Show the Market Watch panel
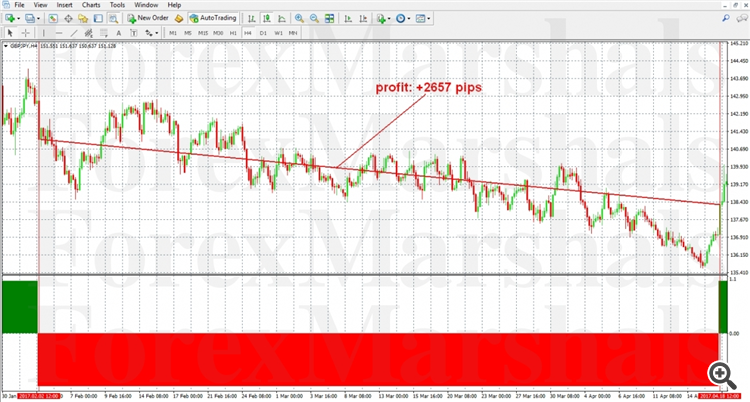This screenshot has width=750, height=402. pyautogui.click(x=53, y=19)
